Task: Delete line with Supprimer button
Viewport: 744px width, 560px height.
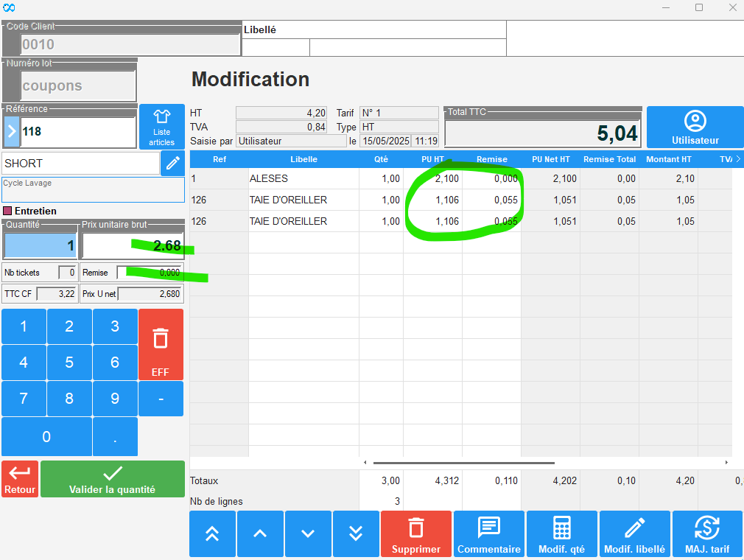Action: pyautogui.click(x=416, y=533)
